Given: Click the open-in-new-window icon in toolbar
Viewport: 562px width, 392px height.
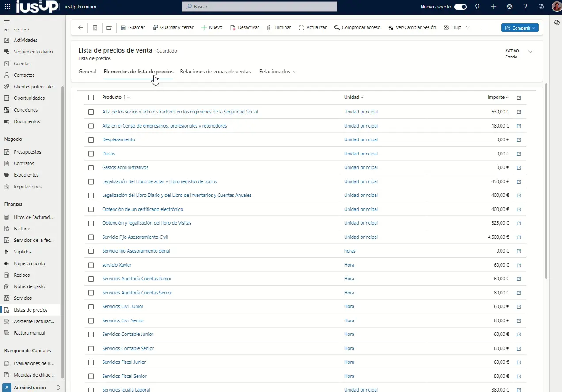Looking at the screenshot, I should coord(109,27).
